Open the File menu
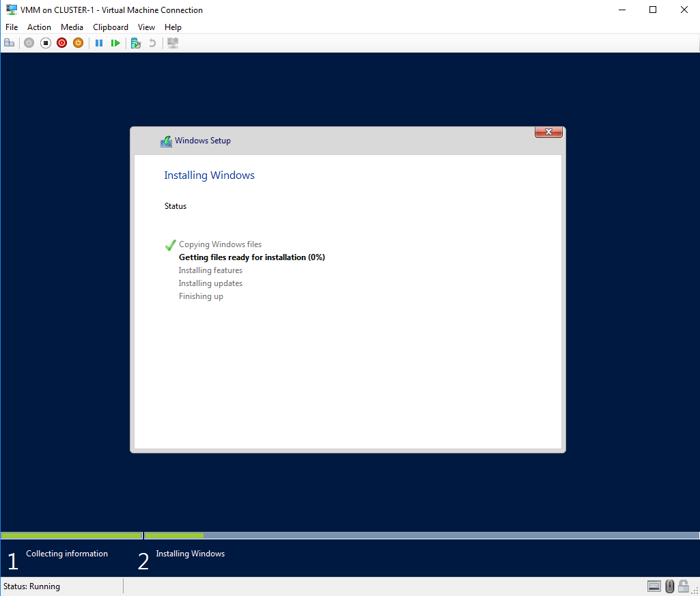The image size is (700, 596). pos(12,27)
